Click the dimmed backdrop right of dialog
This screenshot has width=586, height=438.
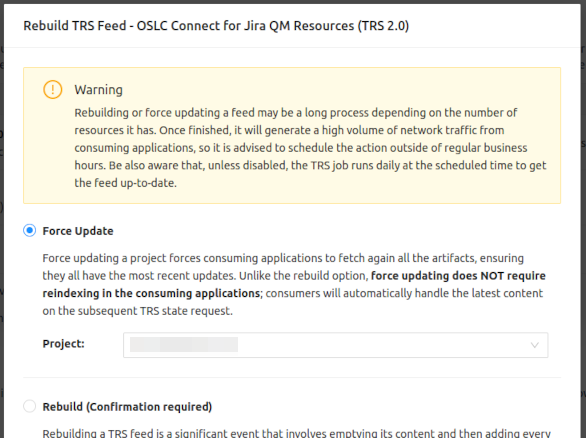(x=583, y=224)
